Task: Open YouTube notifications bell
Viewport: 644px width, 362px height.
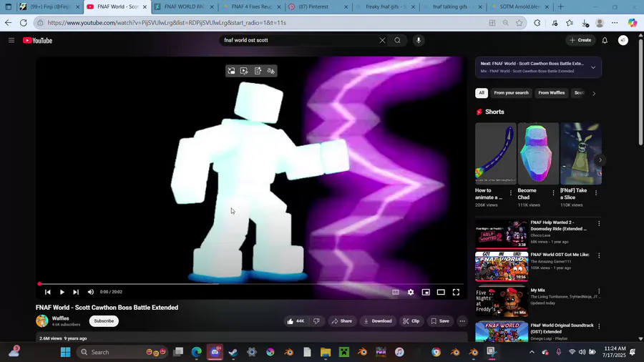Action: pos(605,40)
